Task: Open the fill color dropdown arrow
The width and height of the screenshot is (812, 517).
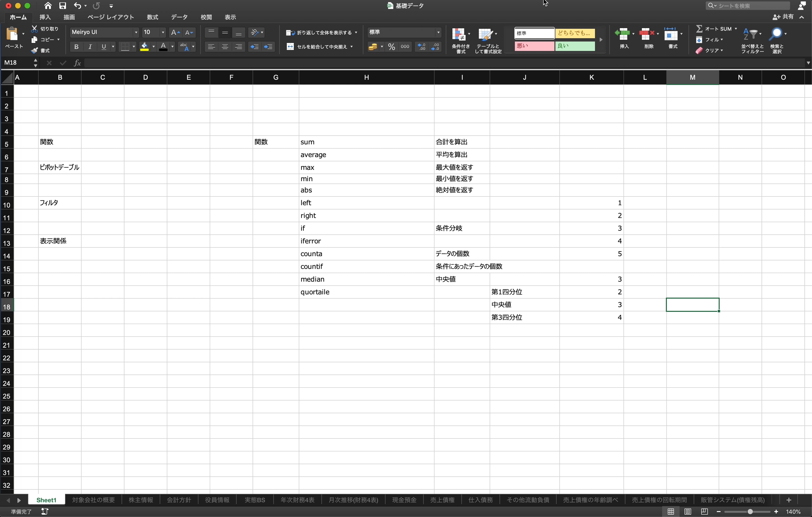Action: (x=154, y=47)
